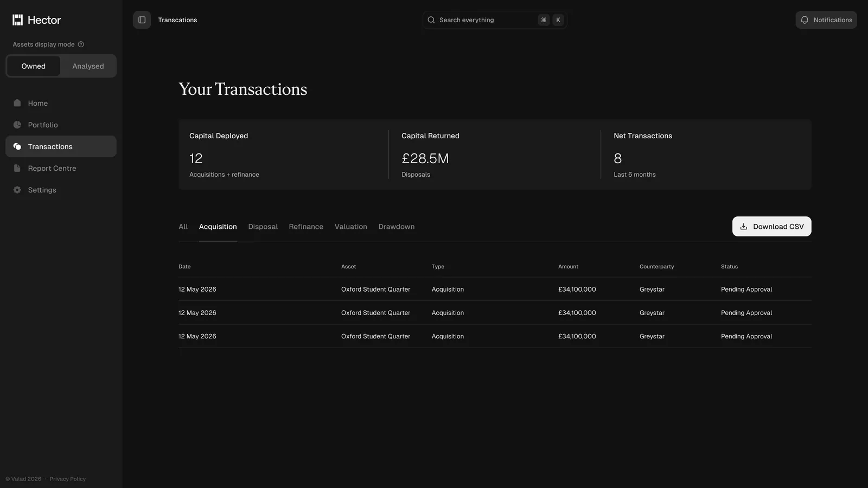Toggle the sidebar panel icon
Image resolution: width=868 pixels, height=488 pixels.
click(142, 20)
